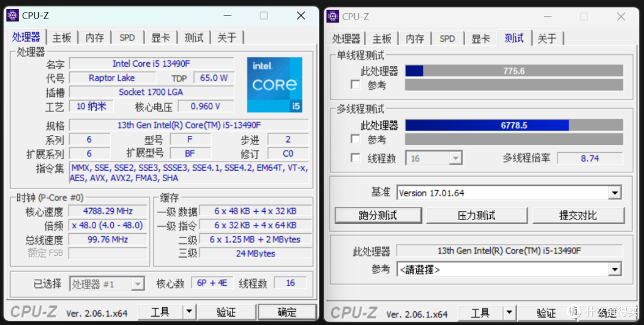Screen dimensions: 644x325
Task: Click 验证 button in right window
Action: (547, 313)
